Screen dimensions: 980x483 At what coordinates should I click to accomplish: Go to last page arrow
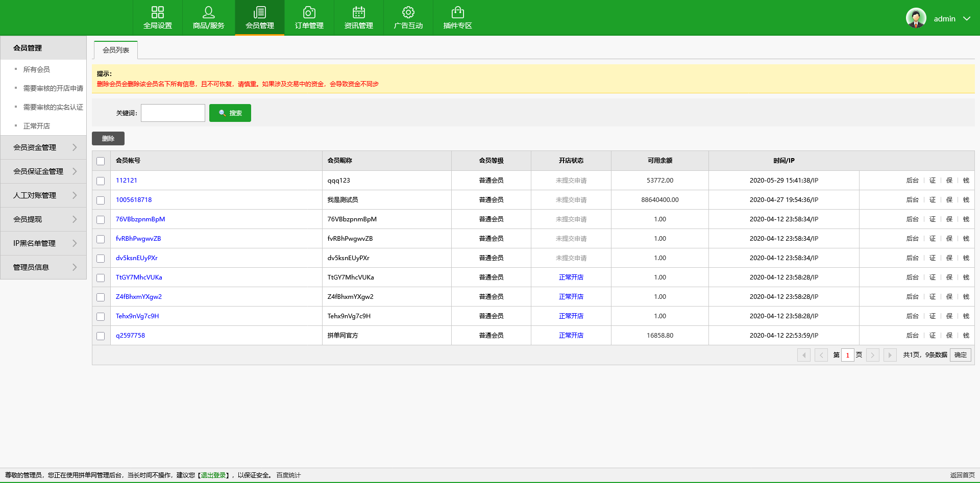click(890, 355)
